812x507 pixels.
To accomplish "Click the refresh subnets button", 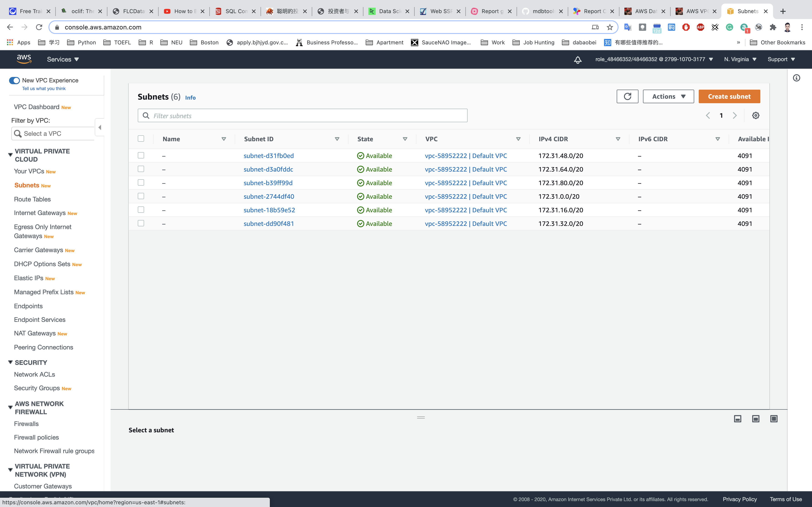I will coord(627,97).
